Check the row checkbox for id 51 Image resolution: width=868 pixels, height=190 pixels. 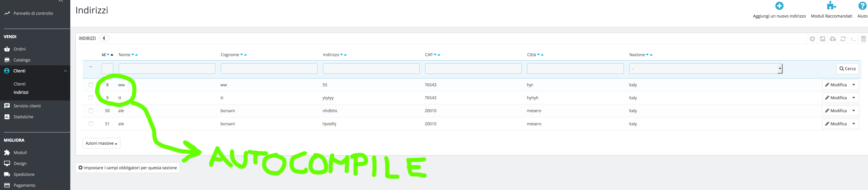pos(91,124)
